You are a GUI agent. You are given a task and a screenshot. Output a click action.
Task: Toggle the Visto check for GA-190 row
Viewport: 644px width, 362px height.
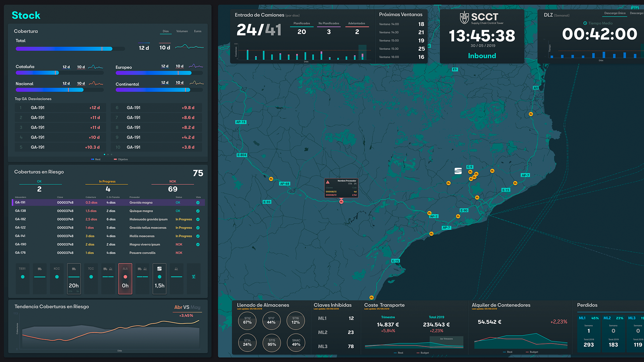click(198, 244)
